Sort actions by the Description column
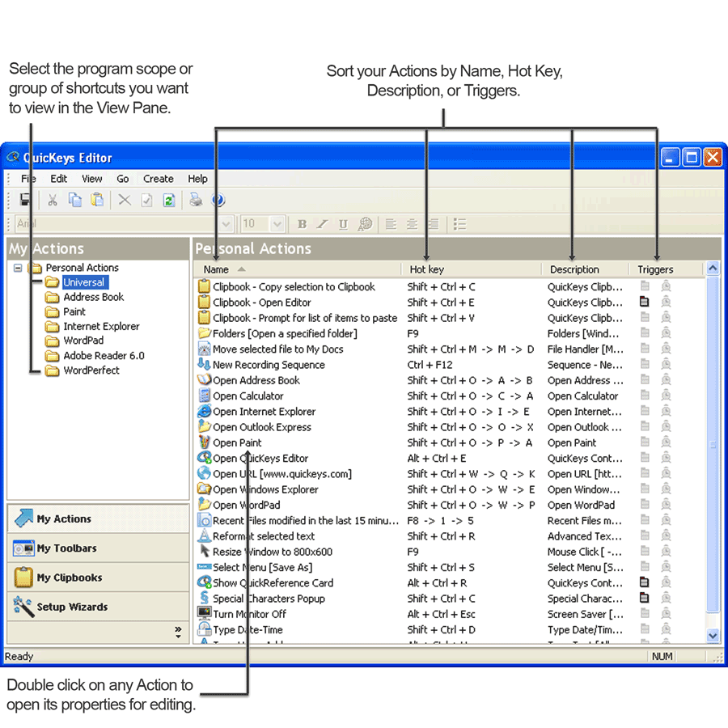Viewport: 728px width, 728px height. pyautogui.click(x=585, y=269)
